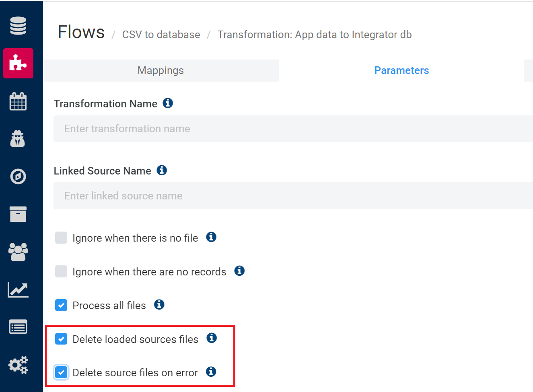Image resolution: width=533 pixels, height=392 pixels.
Task: Select the Parameters tab
Action: pyautogui.click(x=401, y=70)
